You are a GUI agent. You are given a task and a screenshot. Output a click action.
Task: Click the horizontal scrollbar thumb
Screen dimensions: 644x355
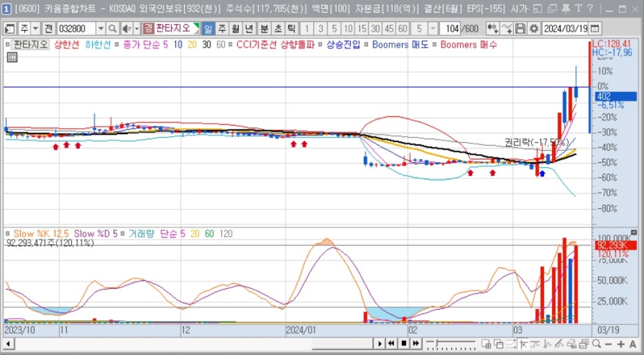click(x=342, y=344)
